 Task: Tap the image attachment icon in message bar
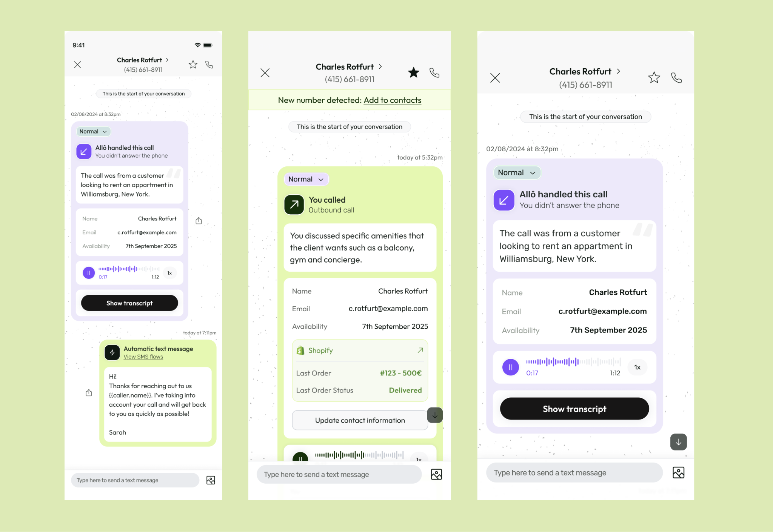[x=210, y=480]
